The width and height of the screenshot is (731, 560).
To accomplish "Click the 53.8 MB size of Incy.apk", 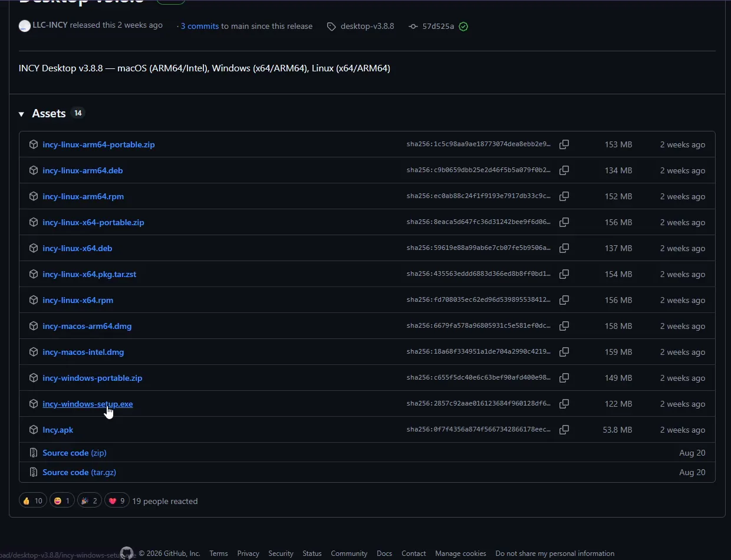I will (617, 430).
